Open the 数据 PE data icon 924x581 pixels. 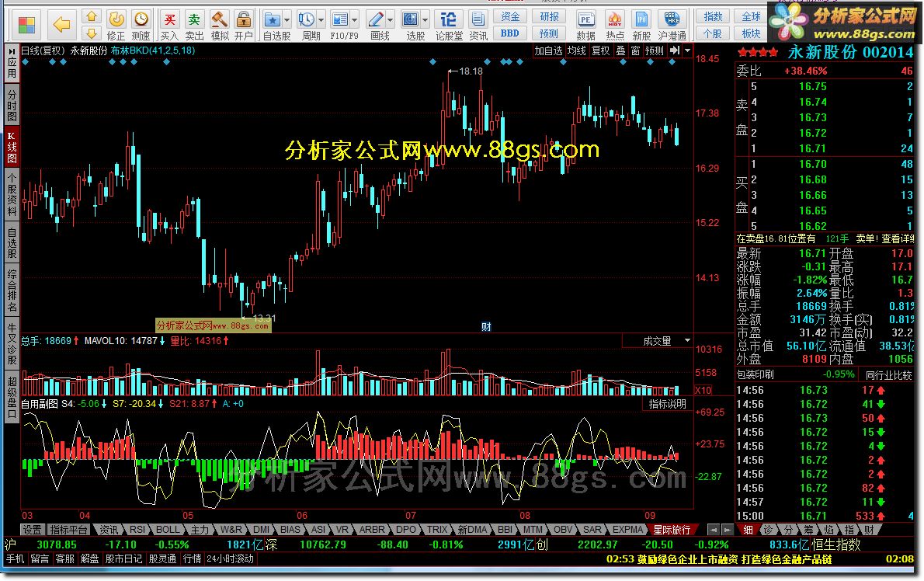point(585,26)
